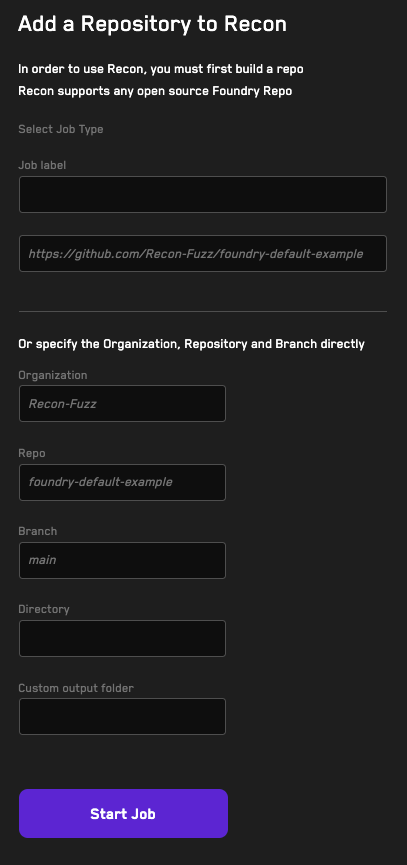The image size is (407, 865).
Task: Click the GitHub repository URL input
Action: [203, 253]
